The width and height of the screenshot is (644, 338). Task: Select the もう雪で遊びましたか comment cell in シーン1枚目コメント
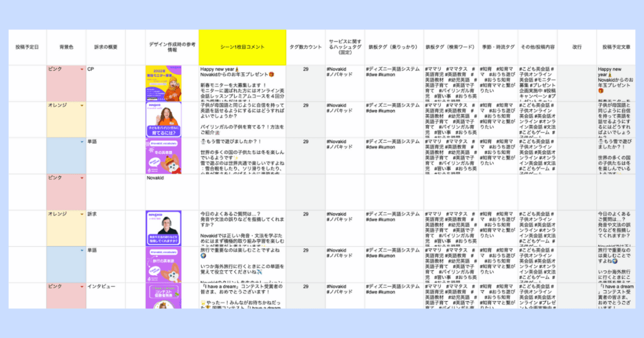pyautogui.click(x=242, y=156)
